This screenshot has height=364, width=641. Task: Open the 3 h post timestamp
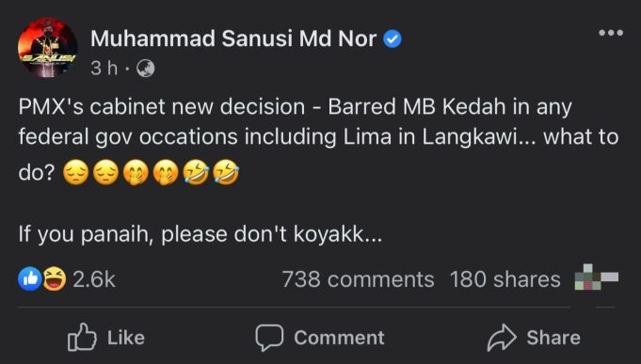[x=104, y=68]
